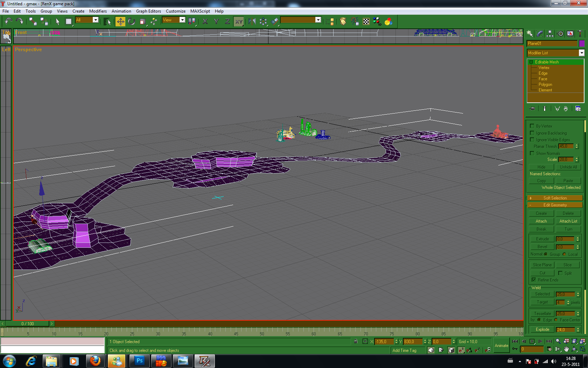This screenshot has width=588, height=368.
Task: Activate the Rotate tool
Action: pos(132,22)
